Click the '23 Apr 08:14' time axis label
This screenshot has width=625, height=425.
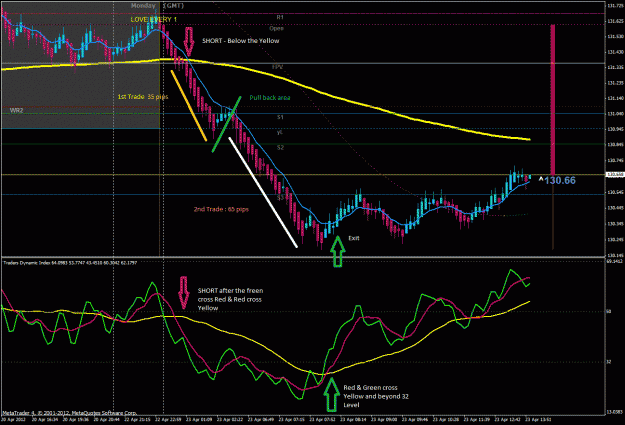[x=353, y=420]
